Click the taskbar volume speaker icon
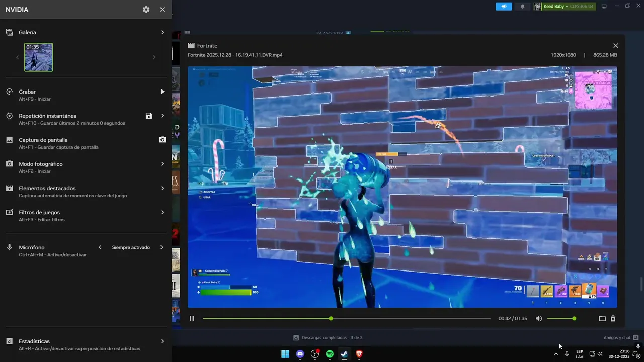Screen dimensions: 644x362 pyautogui.click(x=600, y=354)
